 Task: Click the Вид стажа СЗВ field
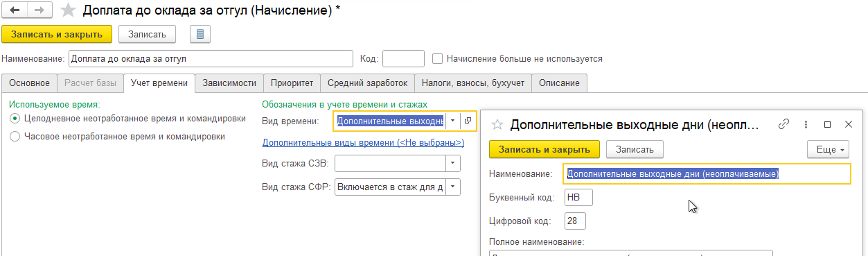pos(390,164)
